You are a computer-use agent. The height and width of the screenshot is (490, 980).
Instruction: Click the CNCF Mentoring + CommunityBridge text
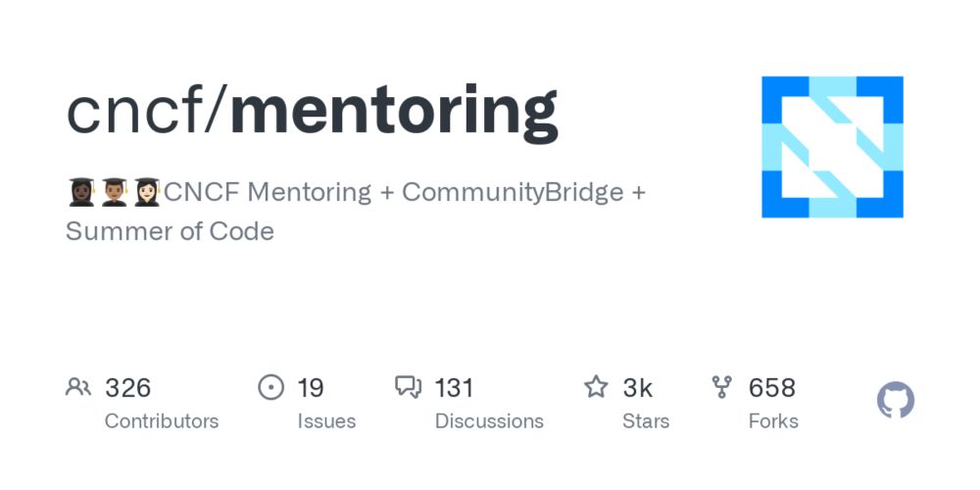pos(394,192)
